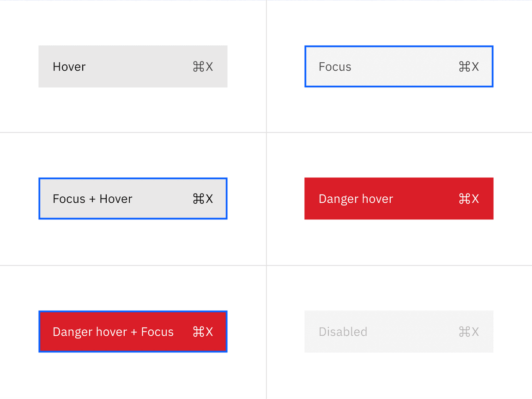532x399 pixels.
Task: Click the command glyph next to Hover label
Action: 198,66
